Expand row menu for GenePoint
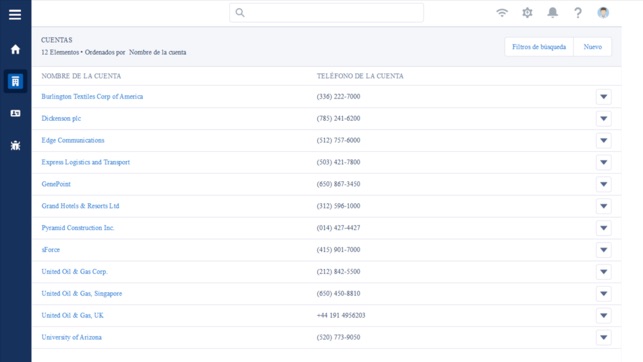The image size is (643, 362). coord(604,184)
